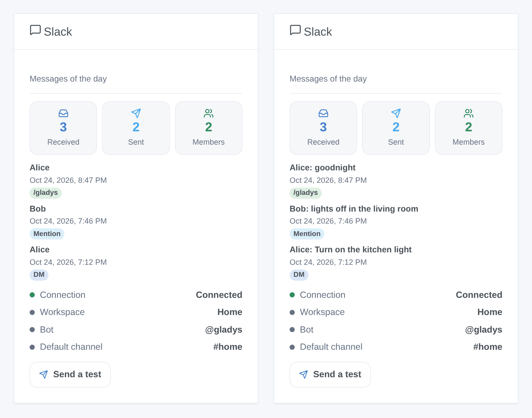Click the DM tag in right card

(x=299, y=275)
